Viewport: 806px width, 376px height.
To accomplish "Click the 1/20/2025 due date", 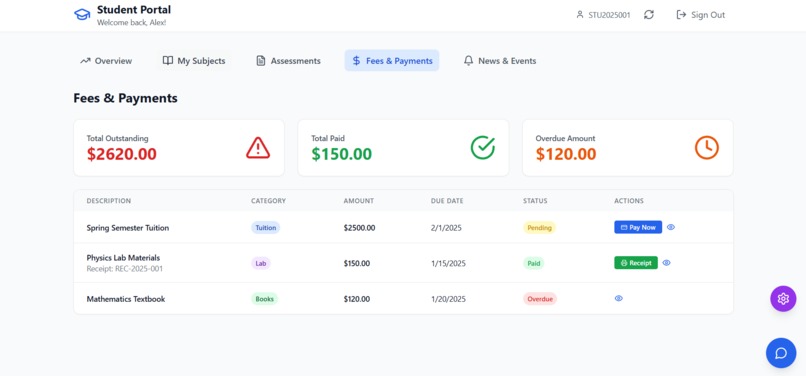I will [448, 299].
